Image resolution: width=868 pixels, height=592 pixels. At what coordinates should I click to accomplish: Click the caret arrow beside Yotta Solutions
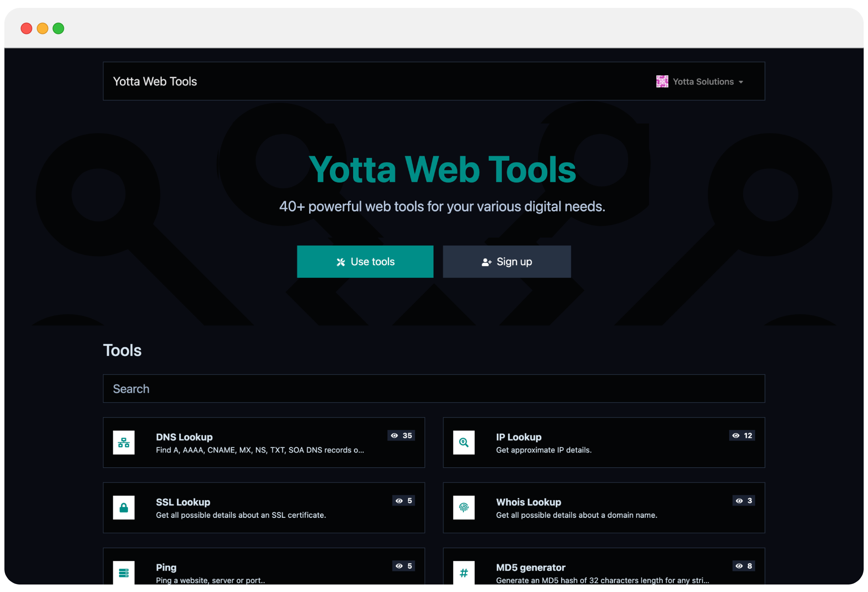tap(741, 82)
